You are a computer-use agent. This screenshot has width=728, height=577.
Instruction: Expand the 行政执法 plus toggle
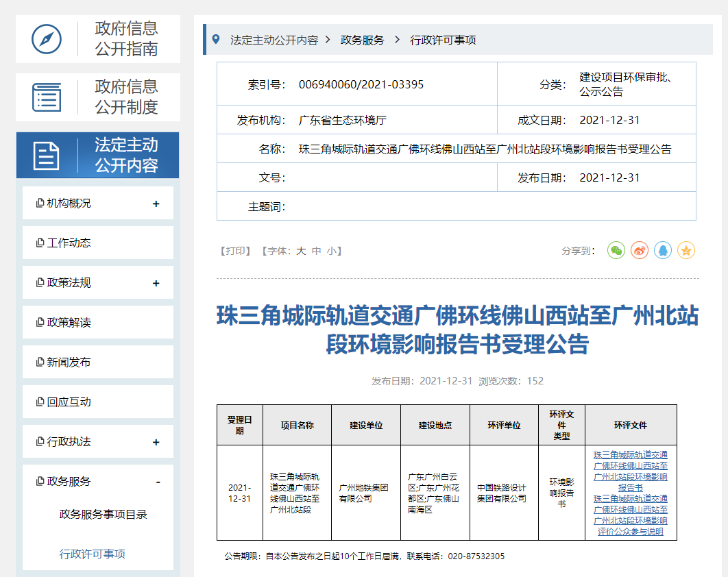pos(156,442)
